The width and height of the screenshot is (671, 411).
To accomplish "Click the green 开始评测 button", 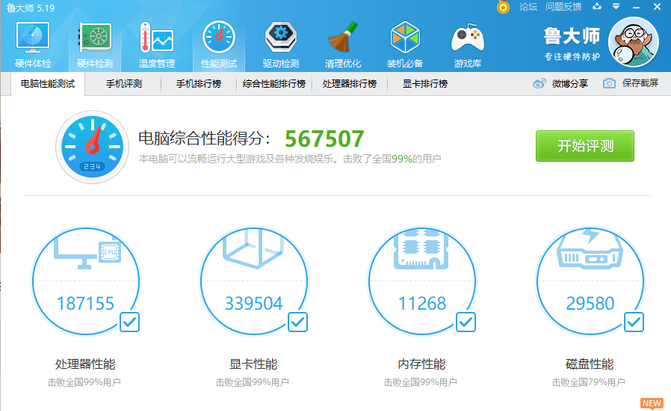I will [585, 145].
